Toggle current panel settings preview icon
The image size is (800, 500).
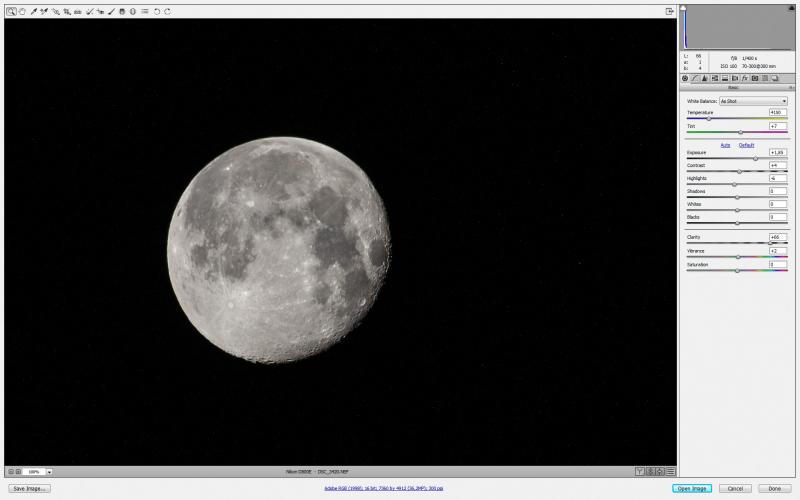coord(670,472)
